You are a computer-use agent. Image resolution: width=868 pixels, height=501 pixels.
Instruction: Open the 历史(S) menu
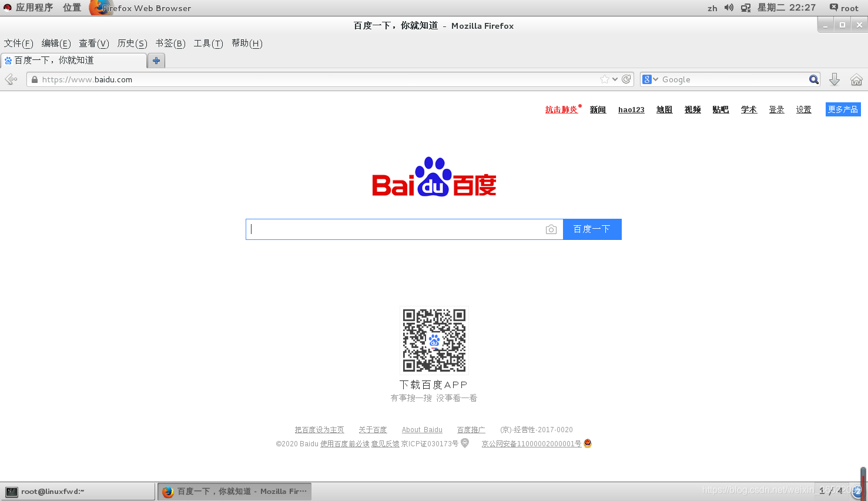coord(132,44)
